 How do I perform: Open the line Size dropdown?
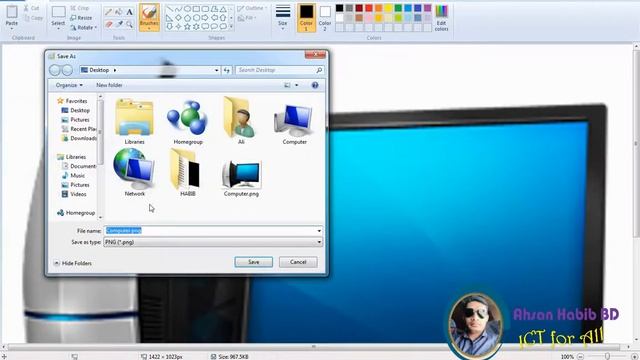tap(283, 17)
